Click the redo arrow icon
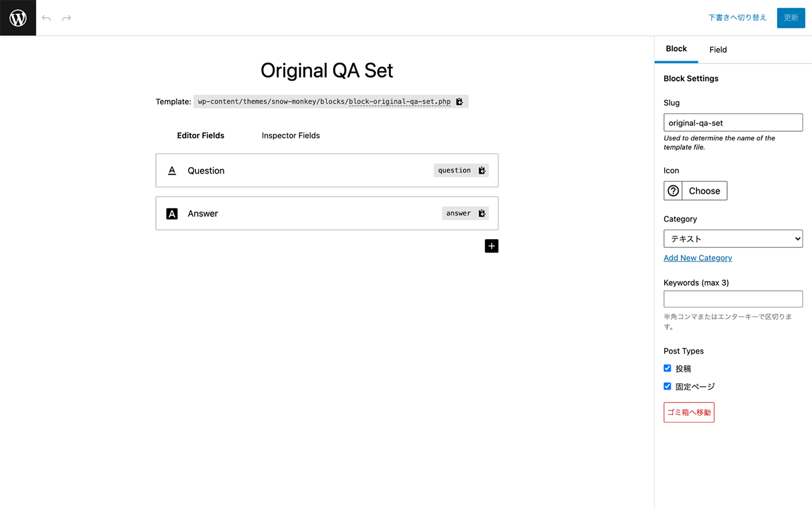Image resolution: width=812 pixels, height=508 pixels. pos(67,19)
